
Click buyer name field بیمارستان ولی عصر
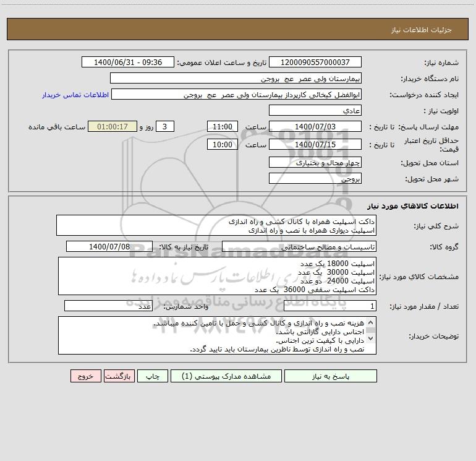coord(236,78)
